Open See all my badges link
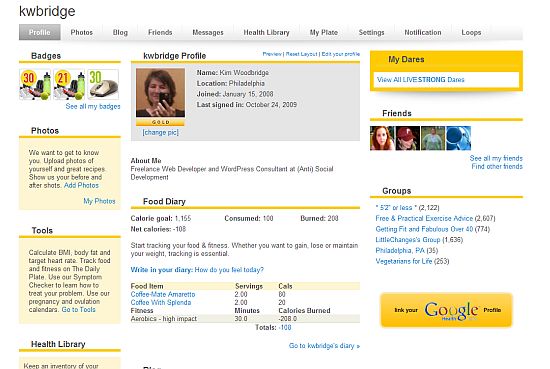 [93, 106]
